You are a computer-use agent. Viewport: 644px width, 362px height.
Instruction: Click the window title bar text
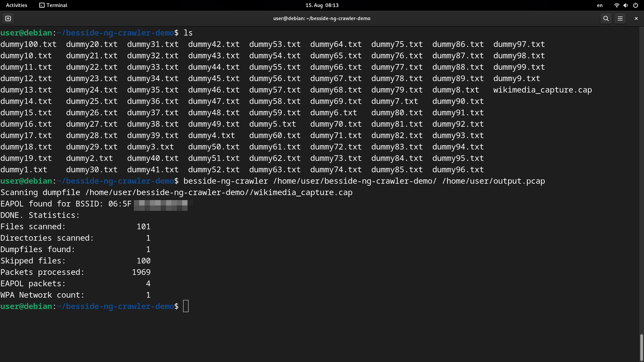[x=322, y=18]
